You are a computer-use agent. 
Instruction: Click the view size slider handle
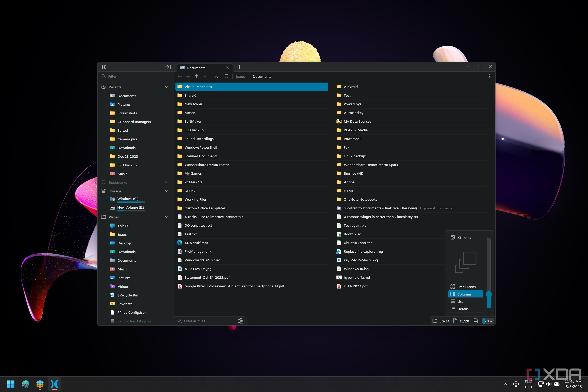489,294
